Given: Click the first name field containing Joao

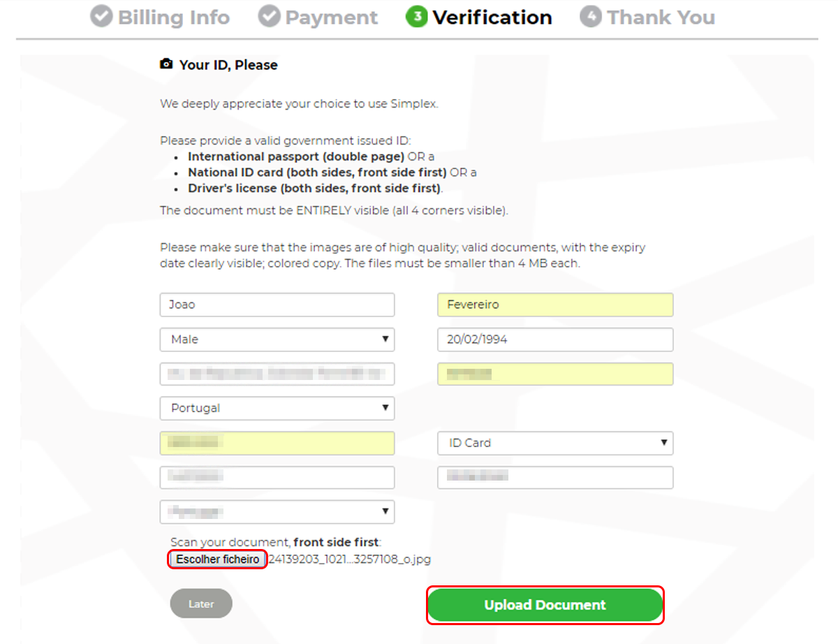Looking at the screenshot, I should (277, 305).
